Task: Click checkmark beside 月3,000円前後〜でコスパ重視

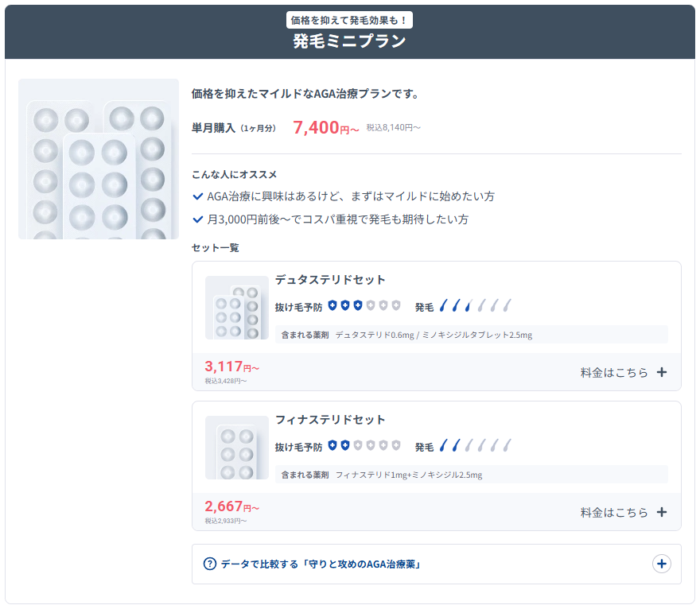Action: click(x=198, y=219)
